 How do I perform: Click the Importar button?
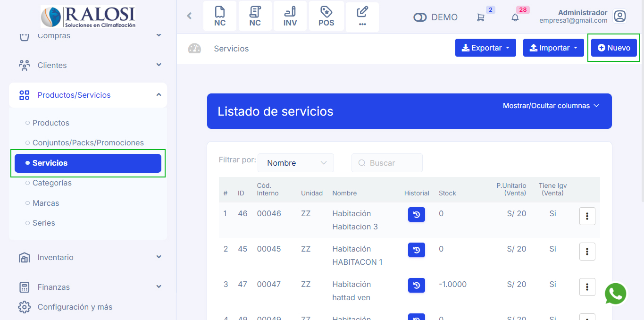click(553, 48)
